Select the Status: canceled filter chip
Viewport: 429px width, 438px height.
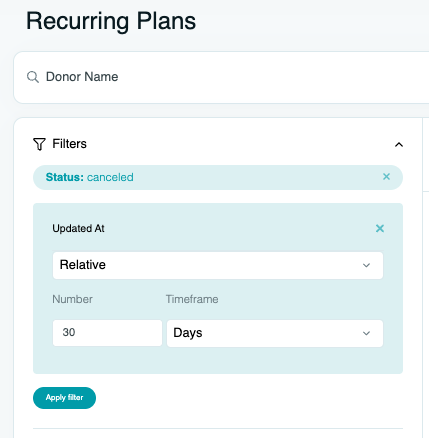click(x=218, y=177)
